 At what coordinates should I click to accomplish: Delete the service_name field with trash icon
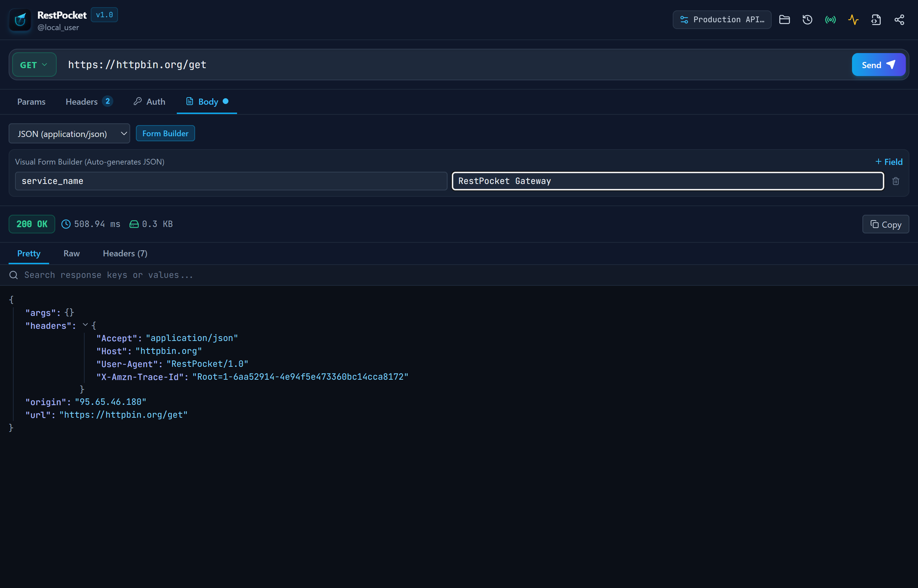pyautogui.click(x=895, y=181)
